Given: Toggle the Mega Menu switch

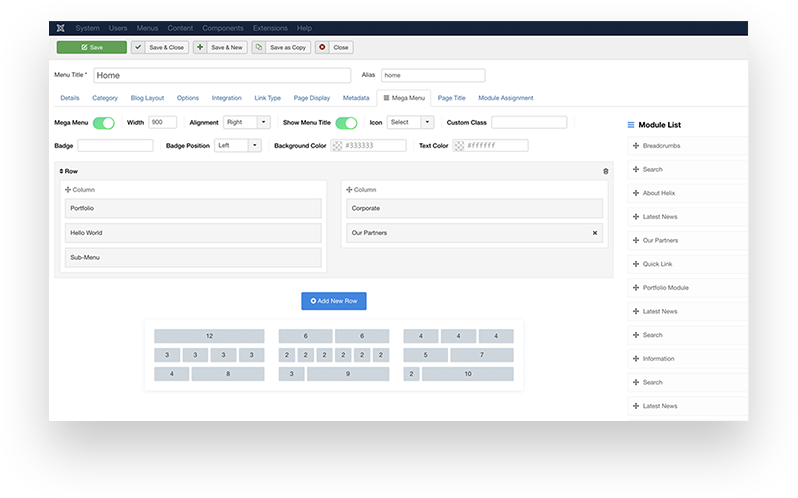Looking at the screenshot, I should point(104,122).
